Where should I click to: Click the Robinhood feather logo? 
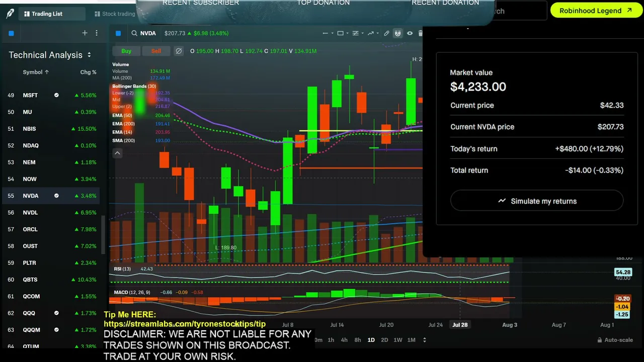coord(10,14)
